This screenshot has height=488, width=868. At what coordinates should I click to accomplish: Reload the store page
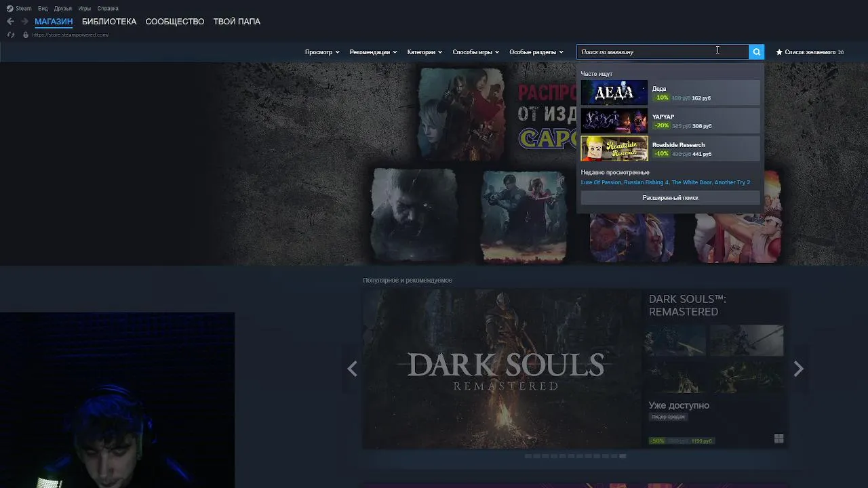click(x=11, y=35)
